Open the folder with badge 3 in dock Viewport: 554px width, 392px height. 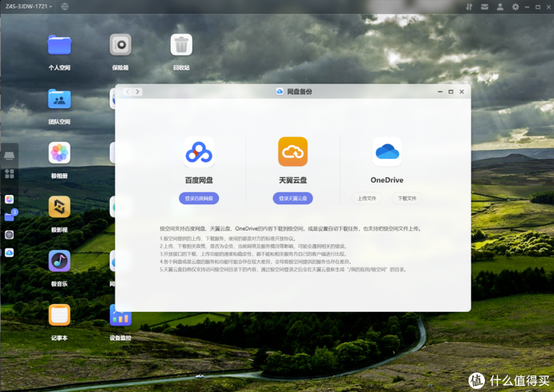[x=10, y=216]
